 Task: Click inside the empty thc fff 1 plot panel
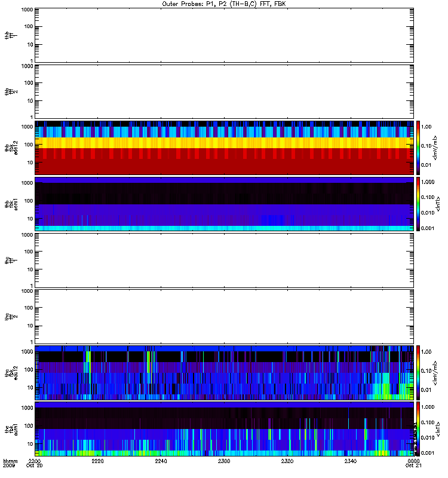[224, 261]
